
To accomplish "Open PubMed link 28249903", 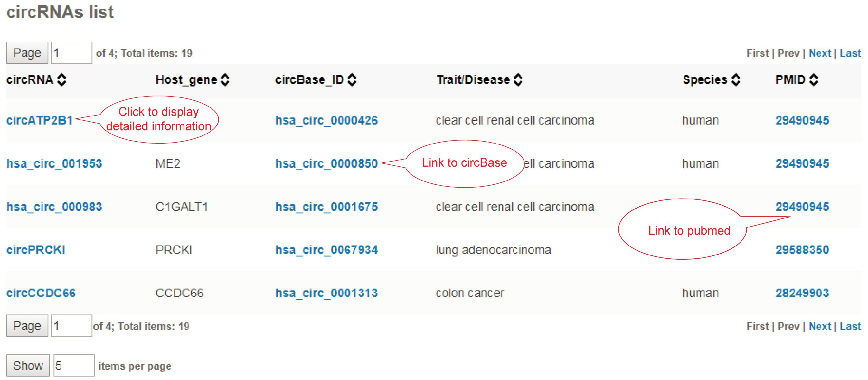I will (x=802, y=293).
